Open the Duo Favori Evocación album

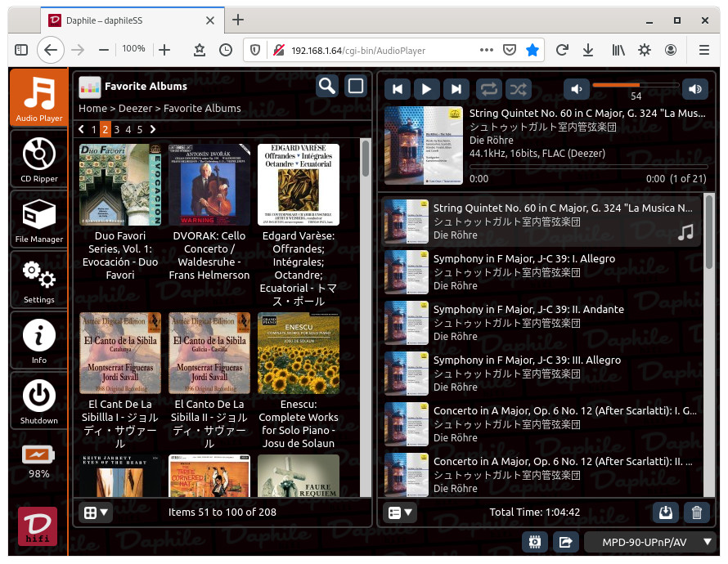point(120,185)
